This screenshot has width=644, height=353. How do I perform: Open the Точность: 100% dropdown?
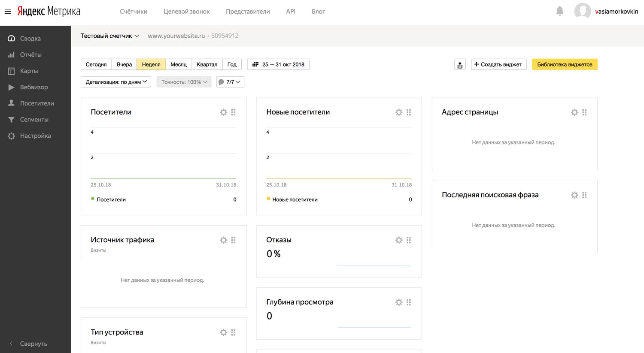(184, 82)
